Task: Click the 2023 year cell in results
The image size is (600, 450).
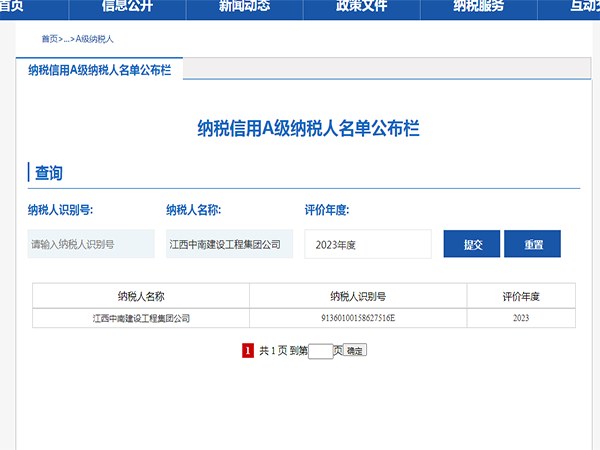Action: point(521,318)
